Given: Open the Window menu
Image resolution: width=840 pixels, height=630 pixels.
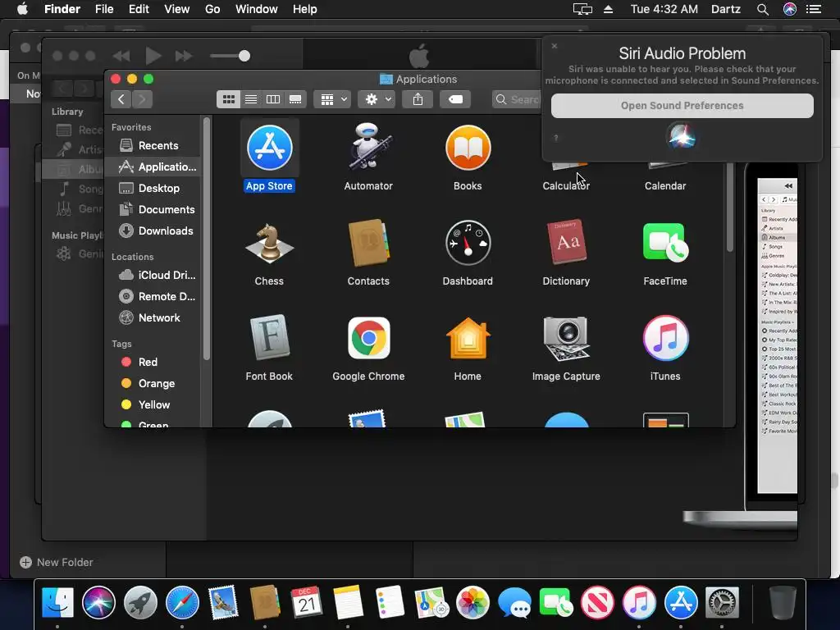Looking at the screenshot, I should 257,9.
